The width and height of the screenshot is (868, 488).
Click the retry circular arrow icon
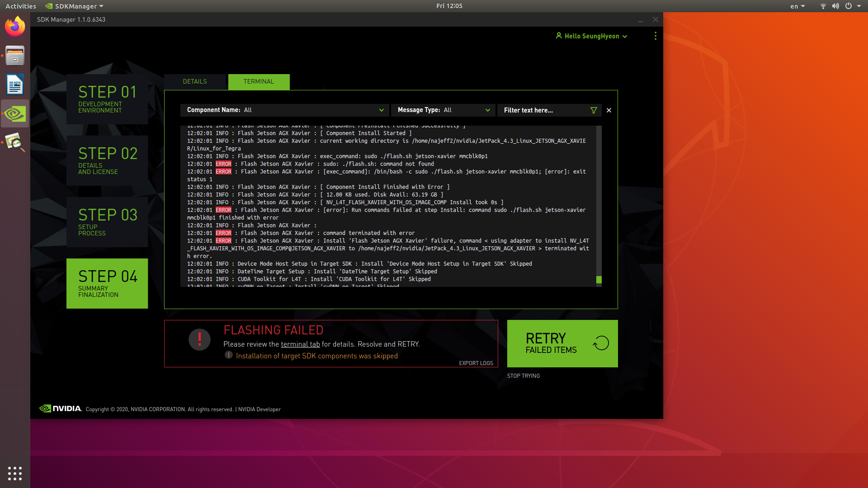click(x=601, y=343)
